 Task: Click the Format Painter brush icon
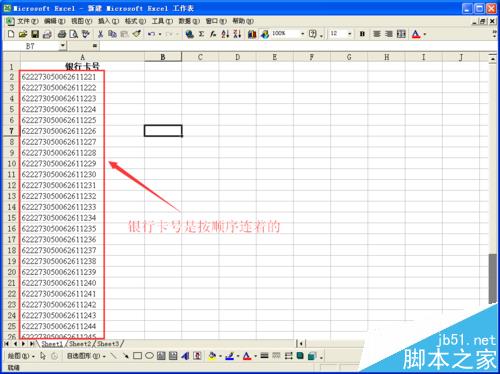click(137, 34)
